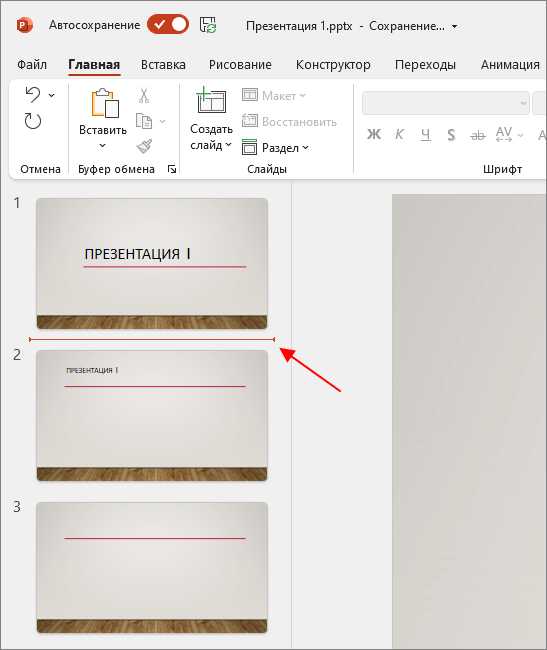The height and width of the screenshot is (650, 547).
Task: Click the Cut scissors icon
Action: coord(144,96)
